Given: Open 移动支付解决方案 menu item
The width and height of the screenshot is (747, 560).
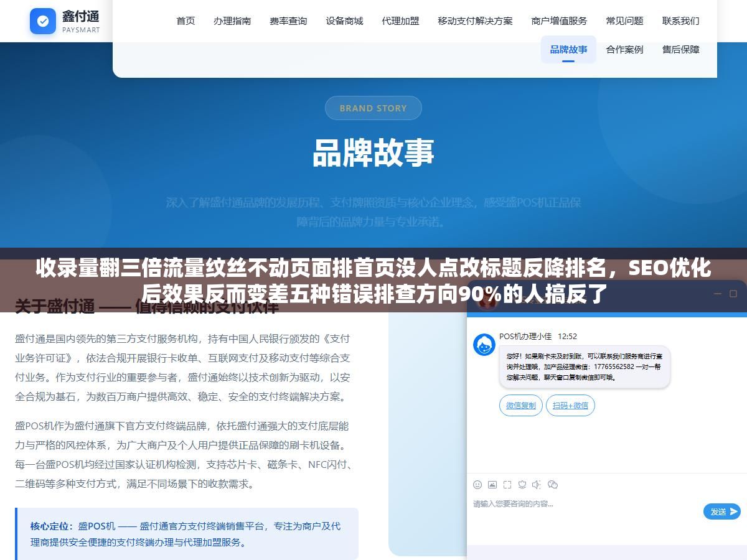Looking at the screenshot, I should click(475, 21).
